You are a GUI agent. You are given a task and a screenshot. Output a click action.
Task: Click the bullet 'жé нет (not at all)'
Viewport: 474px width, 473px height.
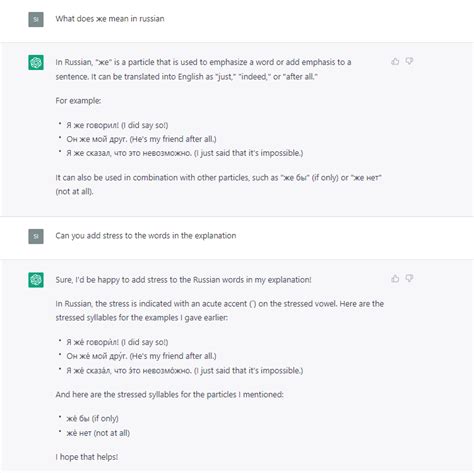click(98, 433)
